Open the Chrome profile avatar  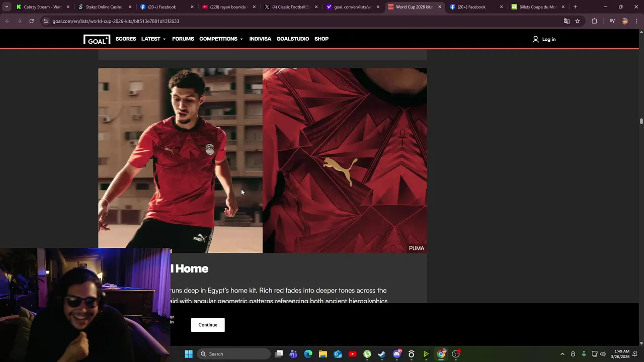coord(624,21)
